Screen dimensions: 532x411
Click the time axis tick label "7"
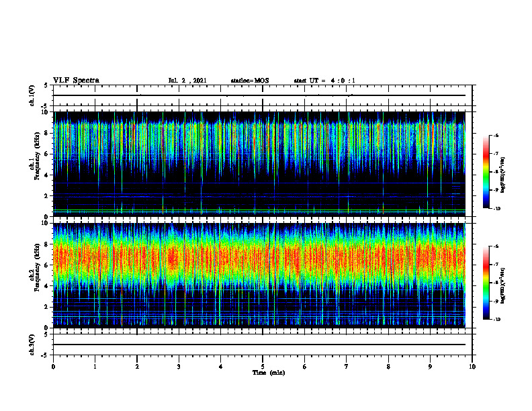coord(347,367)
